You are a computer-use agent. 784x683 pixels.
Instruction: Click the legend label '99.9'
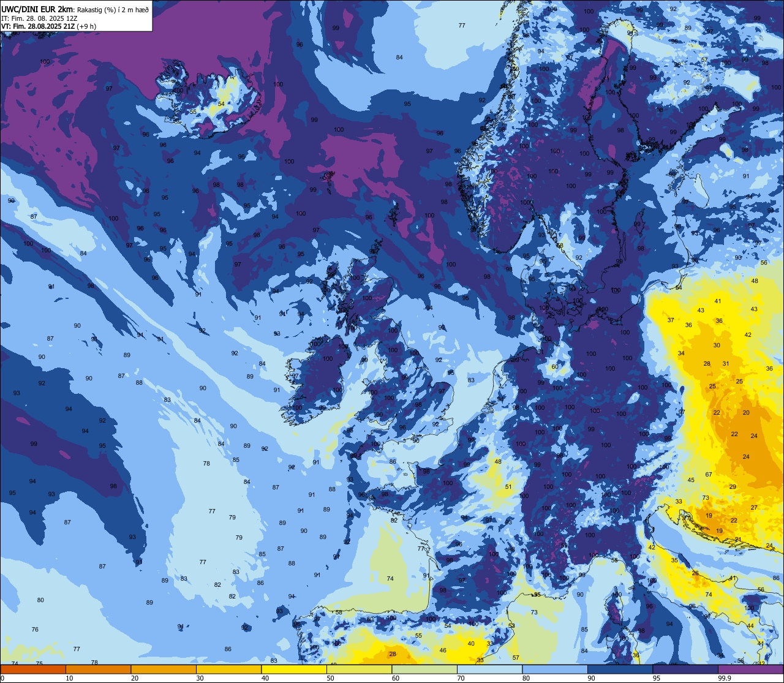tap(725, 678)
